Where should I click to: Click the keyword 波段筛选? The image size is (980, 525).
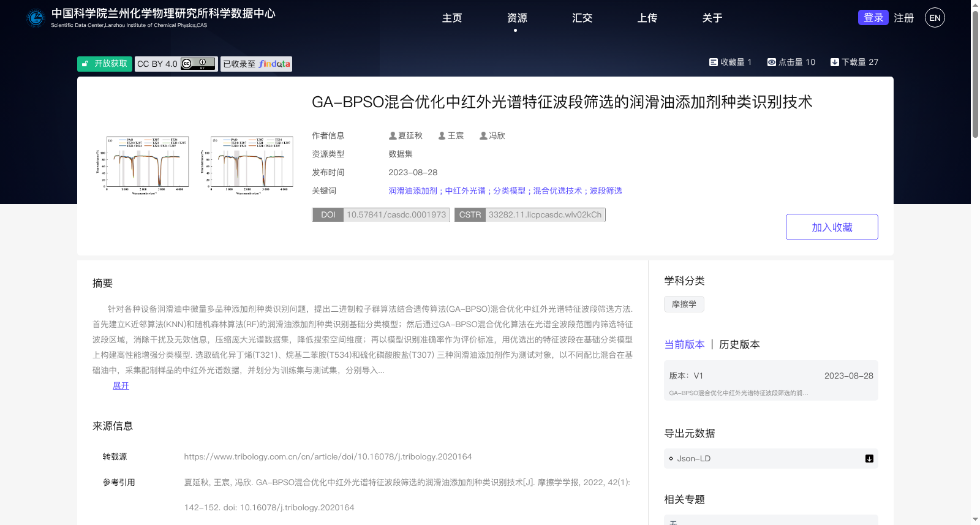pos(606,191)
